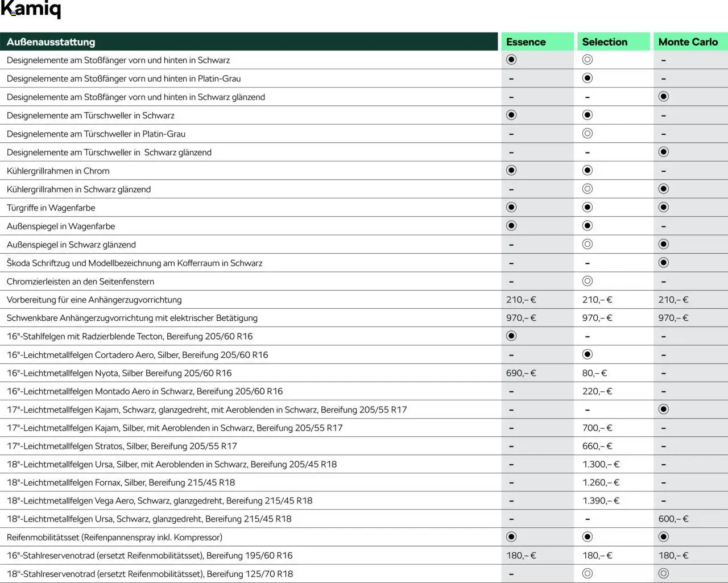This screenshot has width=728, height=583.
Task: Click Essence marker for Kühlergrillrahmen in Chrom
Action: pos(511,171)
